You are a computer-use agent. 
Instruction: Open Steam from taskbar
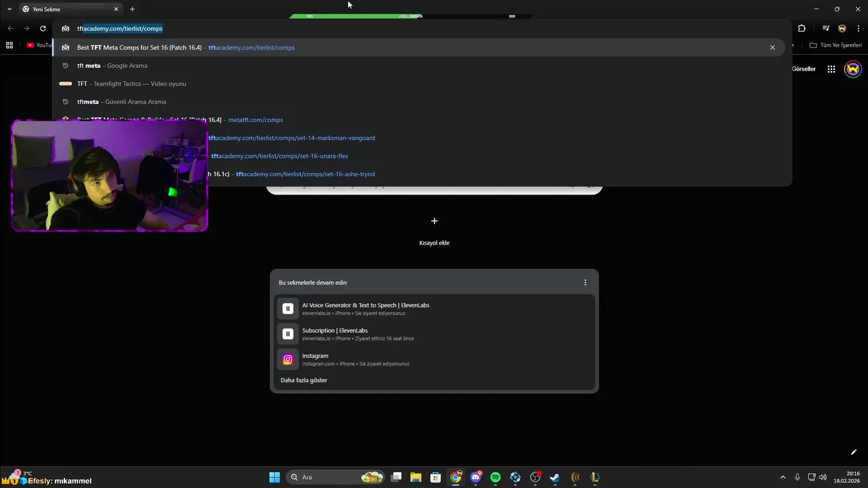tap(555, 477)
